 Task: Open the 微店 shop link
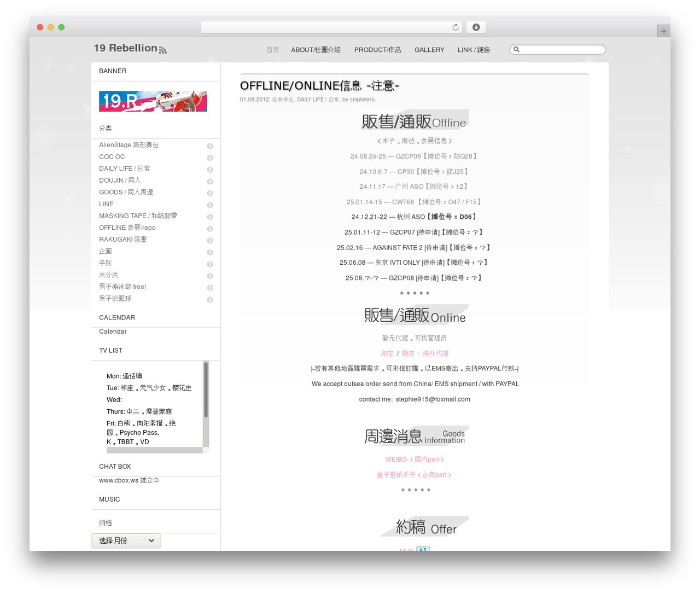(408, 353)
